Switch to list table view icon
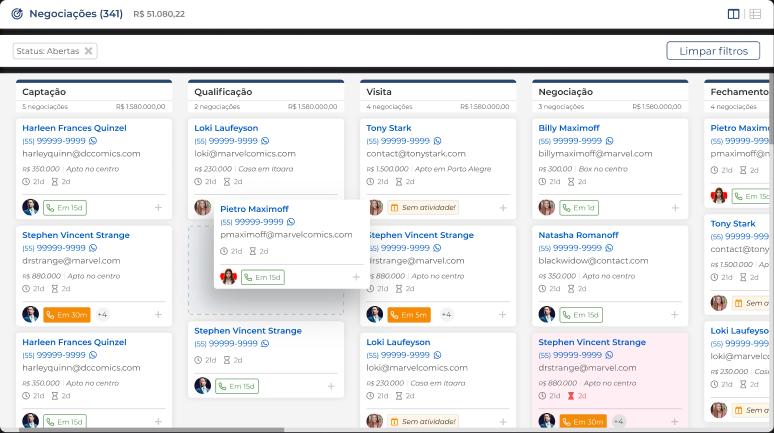The image size is (774, 433). click(x=755, y=14)
